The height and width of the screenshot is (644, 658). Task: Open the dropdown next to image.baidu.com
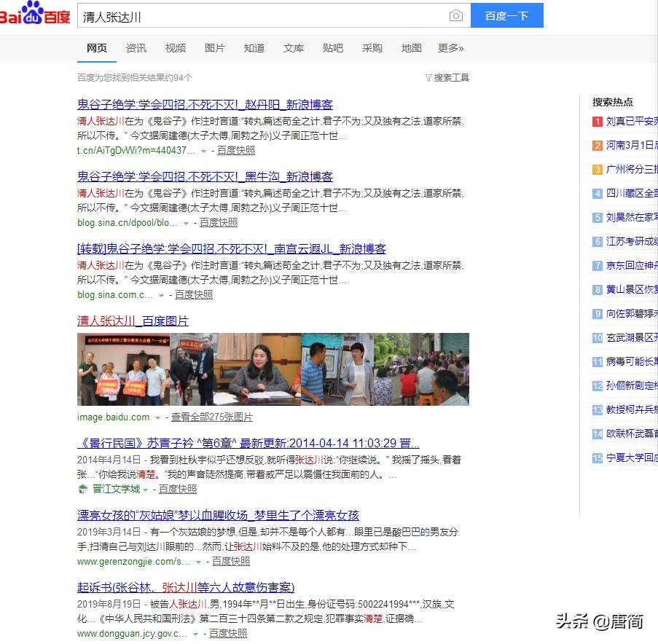[159, 417]
